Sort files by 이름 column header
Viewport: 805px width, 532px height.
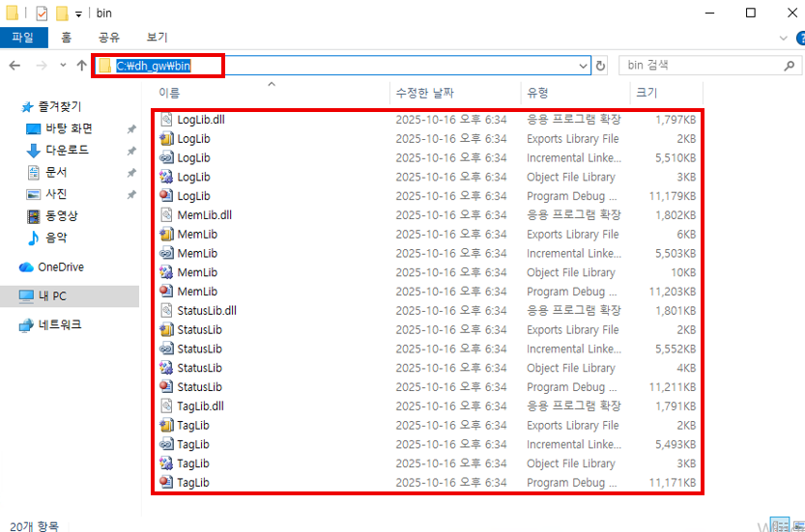[169, 93]
